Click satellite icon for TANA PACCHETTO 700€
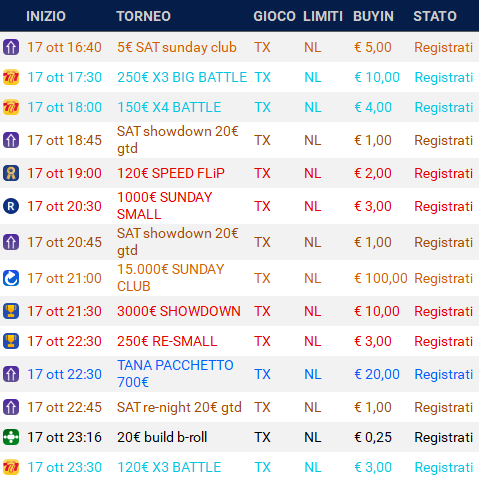Screen dimensions: 479x481 (11, 374)
